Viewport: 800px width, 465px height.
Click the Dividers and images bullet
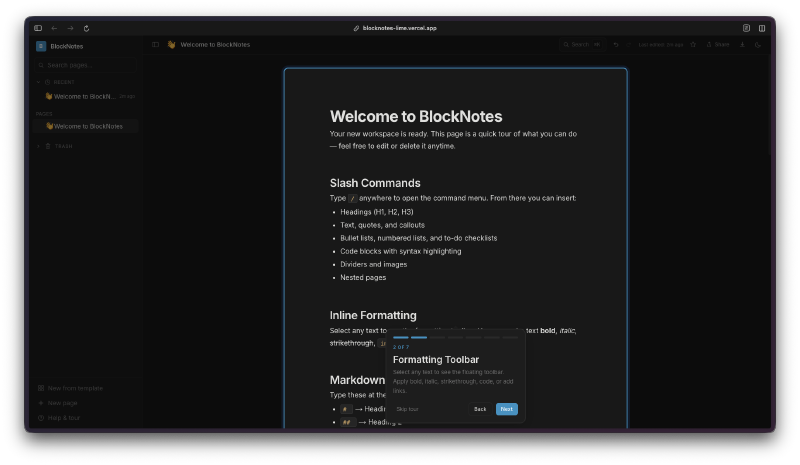[x=373, y=264]
